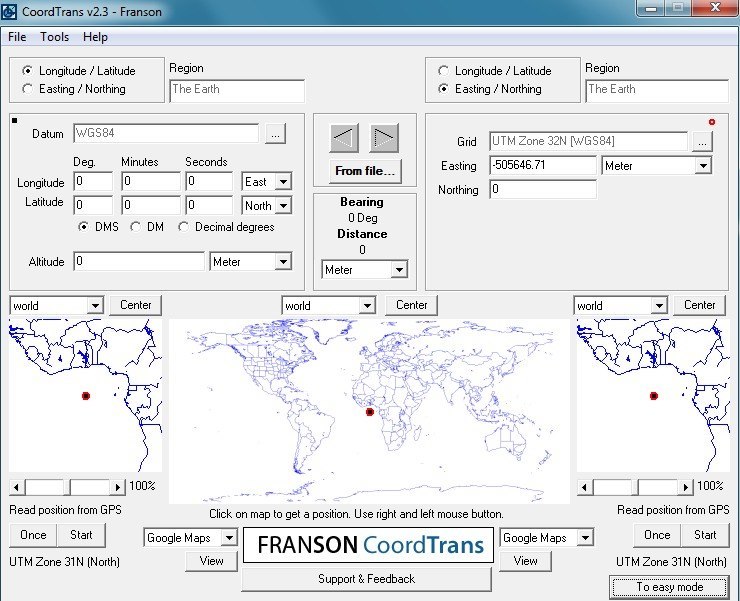Click the right arrow convert button
Screen dimensions: 740x601
[x=384, y=138]
